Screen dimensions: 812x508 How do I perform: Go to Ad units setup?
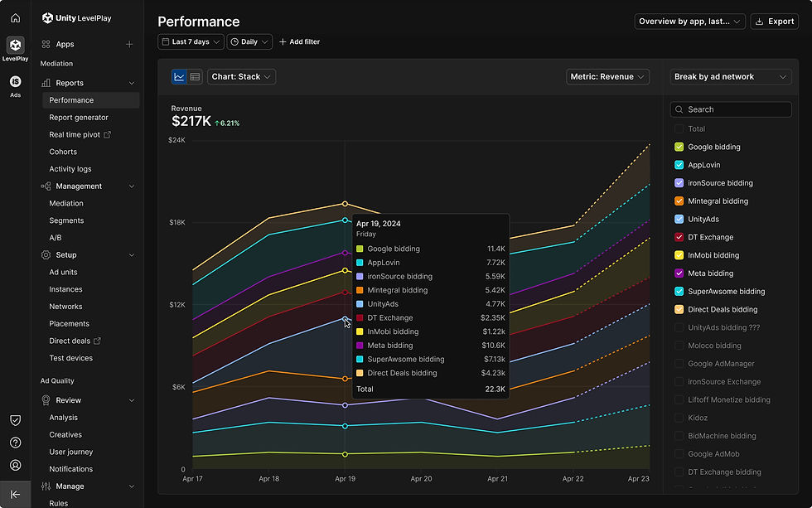pos(63,272)
